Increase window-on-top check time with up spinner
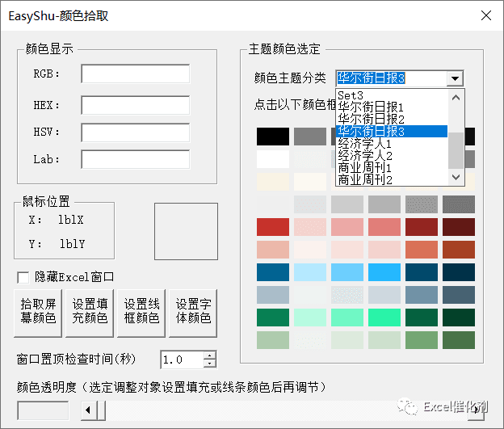Image resolution: width=504 pixels, height=429 pixels. click(209, 355)
